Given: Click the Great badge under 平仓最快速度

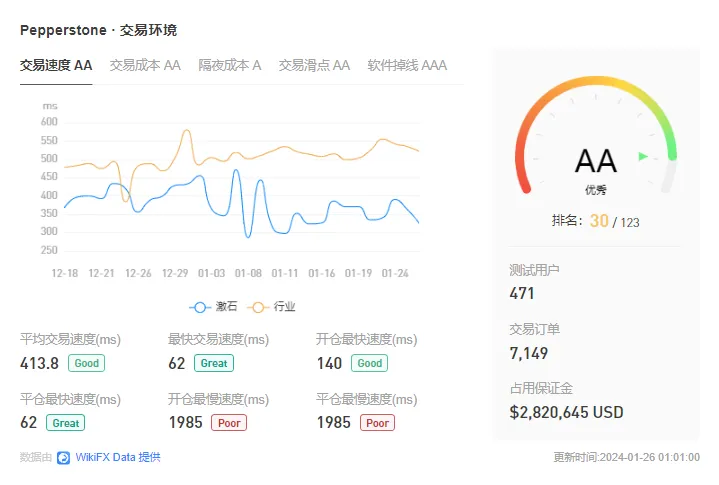Looking at the screenshot, I should pos(66,423).
